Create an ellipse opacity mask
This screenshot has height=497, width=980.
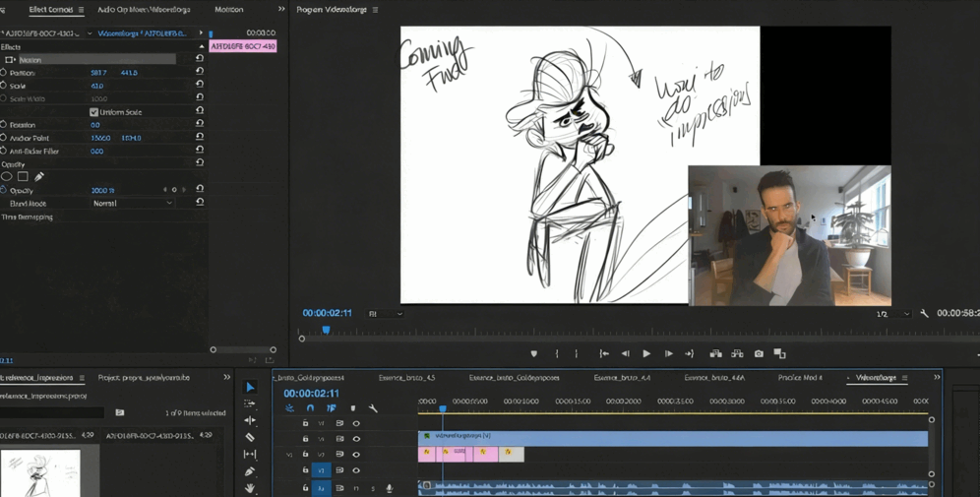pyautogui.click(x=7, y=177)
